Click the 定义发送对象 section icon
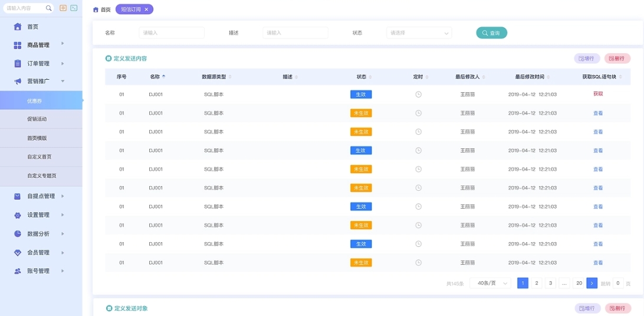The image size is (644, 316). pos(109,308)
